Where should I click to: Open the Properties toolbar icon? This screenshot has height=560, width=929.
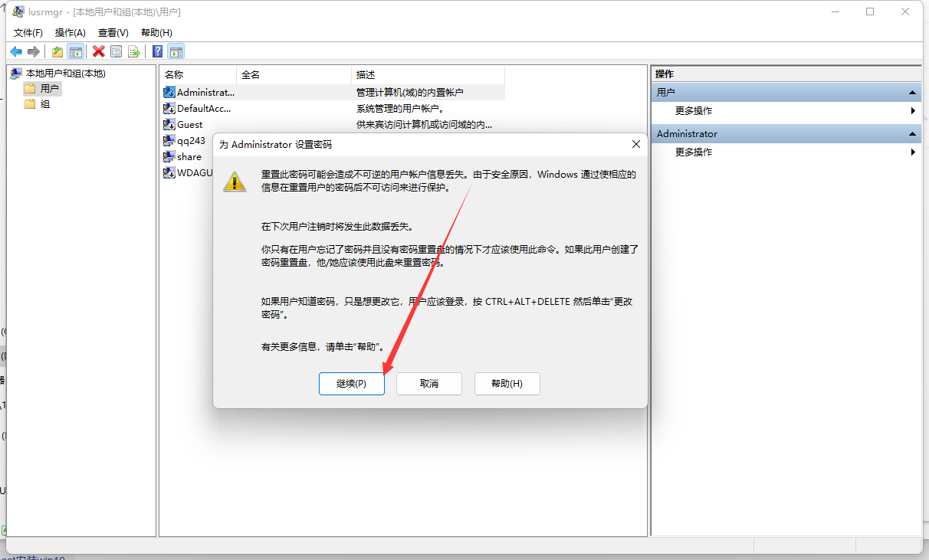[x=116, y=51]
